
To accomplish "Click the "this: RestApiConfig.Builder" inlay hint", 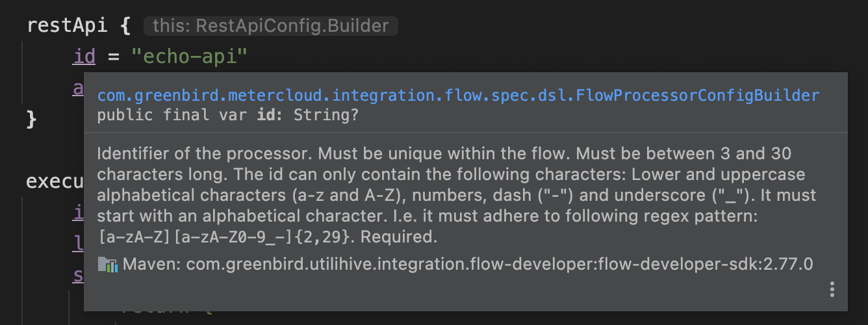I will point(270,26).
